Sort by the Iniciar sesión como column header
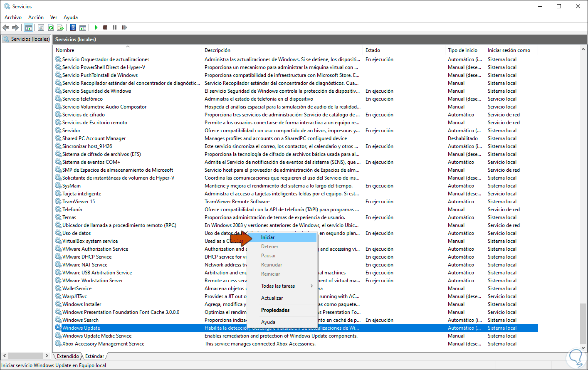Image resolution: width=588 pixels, height=370 pixels. (x=511, y=50)
